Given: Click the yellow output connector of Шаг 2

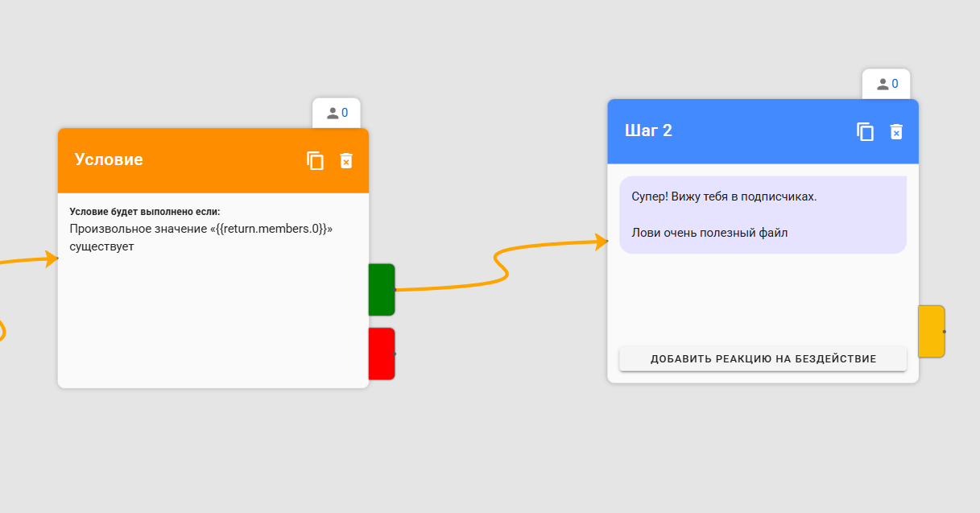Looking at the screenshot, I should [931, 331].
